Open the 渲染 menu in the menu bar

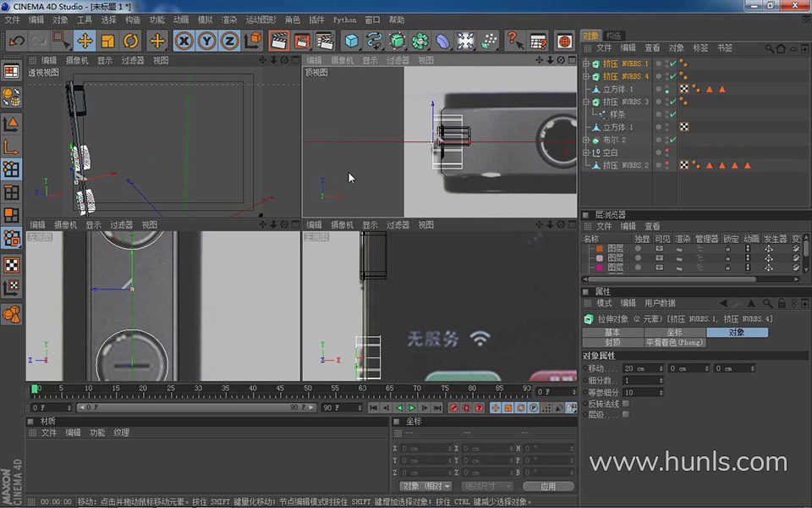click(x=229, y=19)
